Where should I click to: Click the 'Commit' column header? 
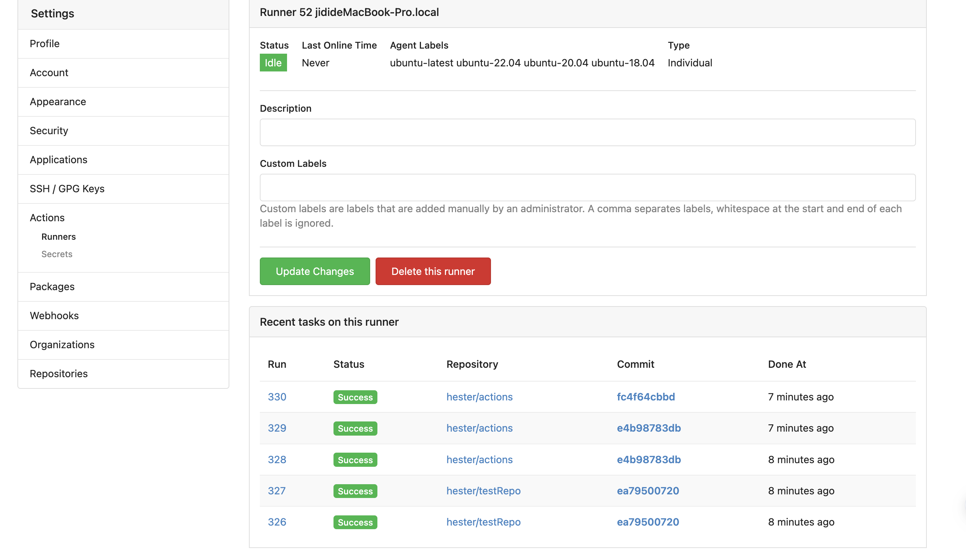coord(635,364)
